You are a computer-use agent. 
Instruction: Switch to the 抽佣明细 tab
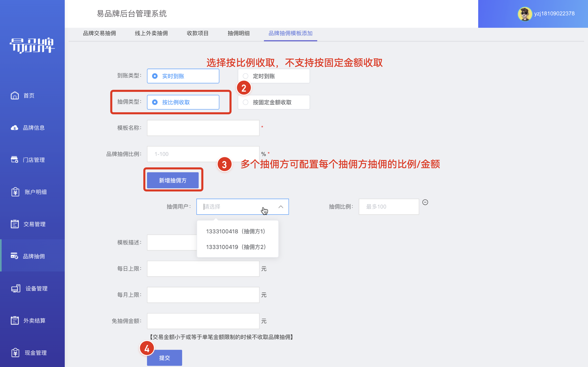click(x=239, y=33)
